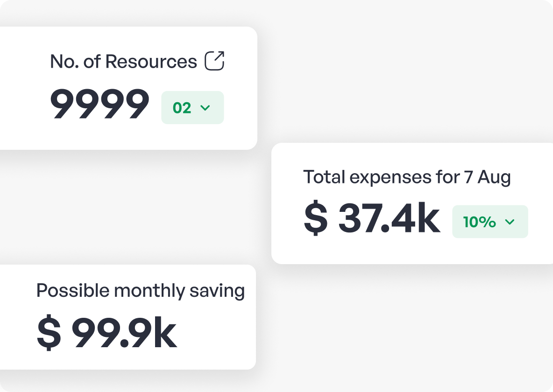This screenshot has width=553, height=392.
Task: Expand the chevron in the 02 badge
Action: (205, 108)
